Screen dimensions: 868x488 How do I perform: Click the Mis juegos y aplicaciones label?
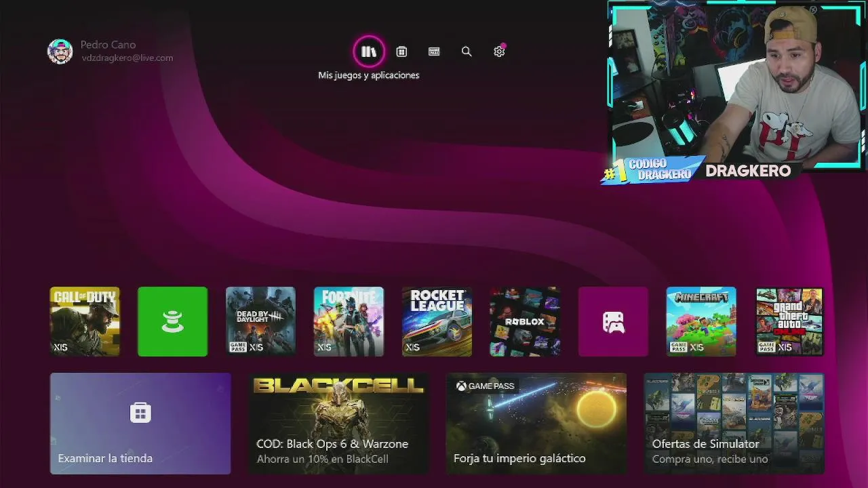(x=369, y=75)
